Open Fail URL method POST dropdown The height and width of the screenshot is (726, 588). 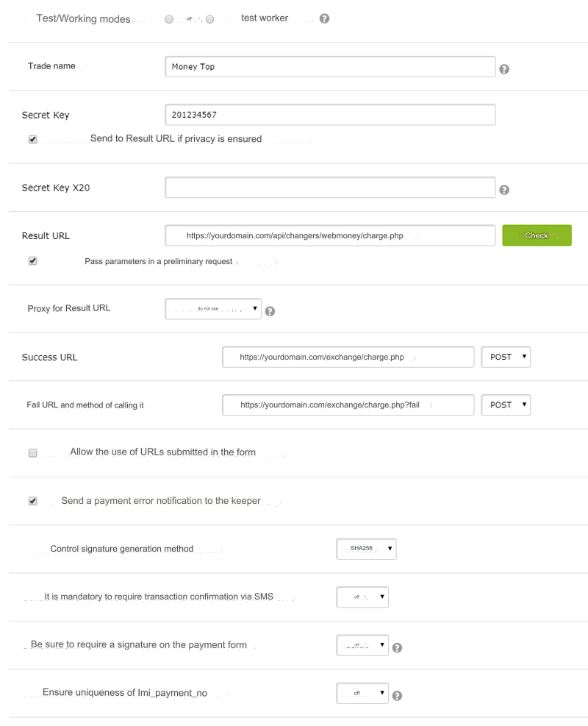505,405
